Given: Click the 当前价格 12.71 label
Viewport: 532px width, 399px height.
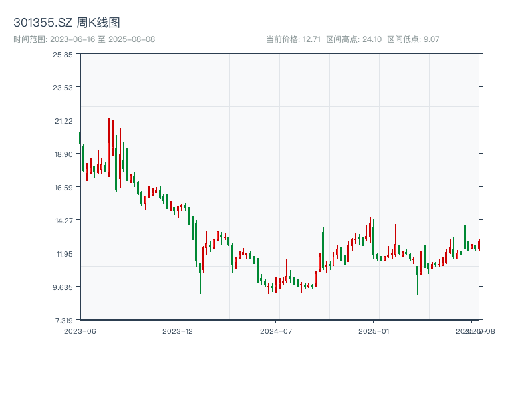Looking at the screenshot, I should (x=293, y=39).
